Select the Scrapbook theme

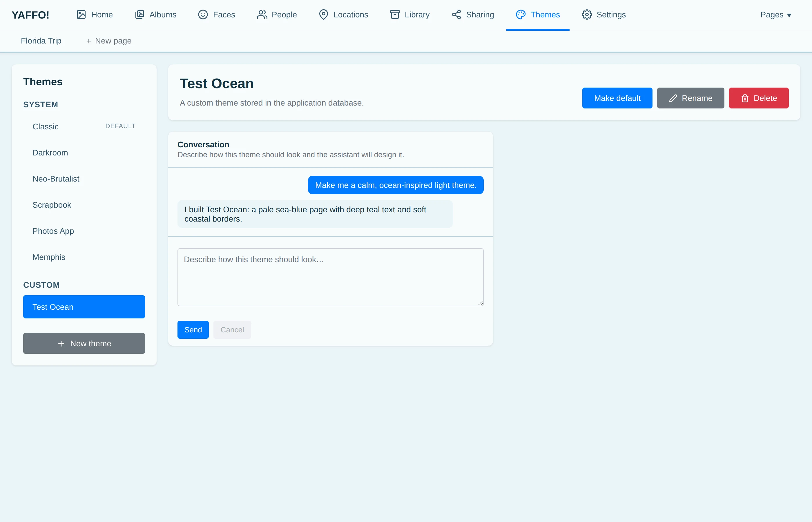[84, 205]
